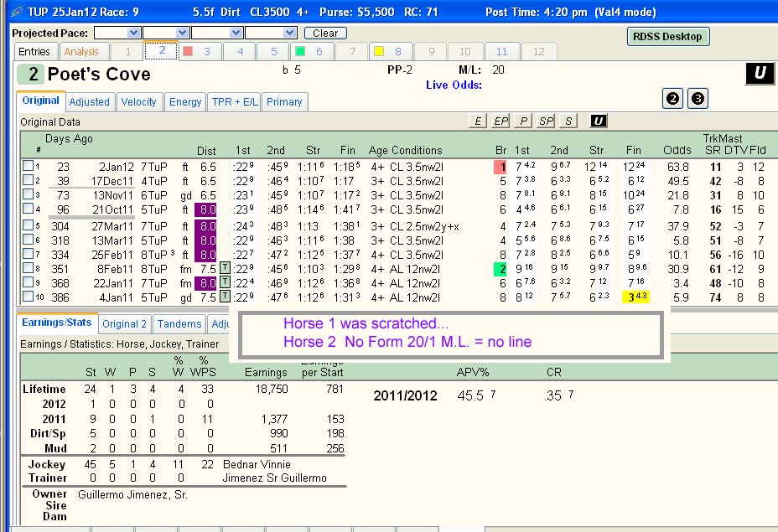Click the SP running style button
The height and width of the screenshot is (532, 778).
[x=546, y=121]
